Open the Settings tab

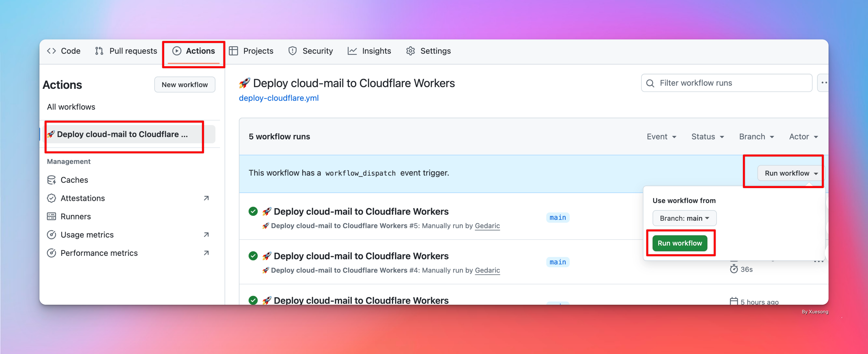point(428,51)
